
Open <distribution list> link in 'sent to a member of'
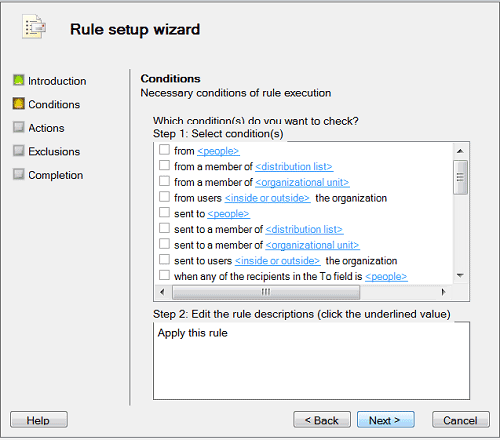304,229
